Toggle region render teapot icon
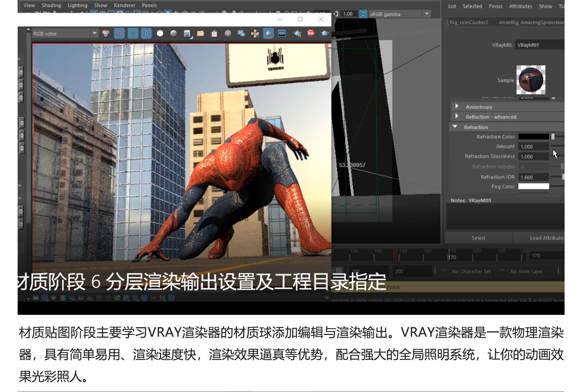Screen dimensions: 584x392 (269, 33)
